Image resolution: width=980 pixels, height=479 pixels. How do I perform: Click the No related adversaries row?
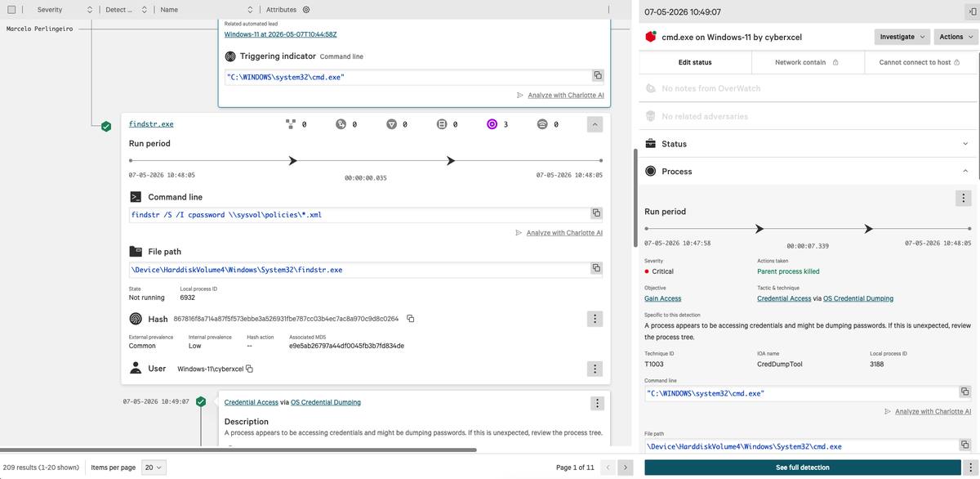[808, 116]
